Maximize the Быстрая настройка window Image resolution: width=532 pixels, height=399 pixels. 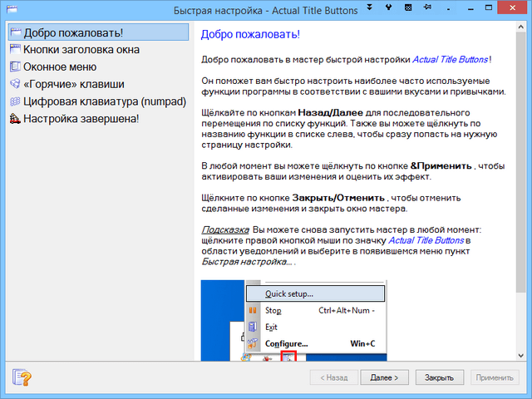[490, 8]
